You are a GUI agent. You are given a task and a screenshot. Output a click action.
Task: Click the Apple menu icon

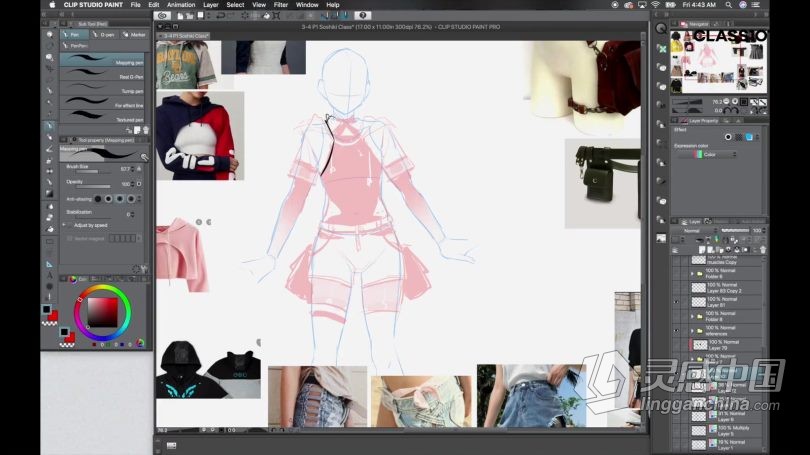[52, 5]
